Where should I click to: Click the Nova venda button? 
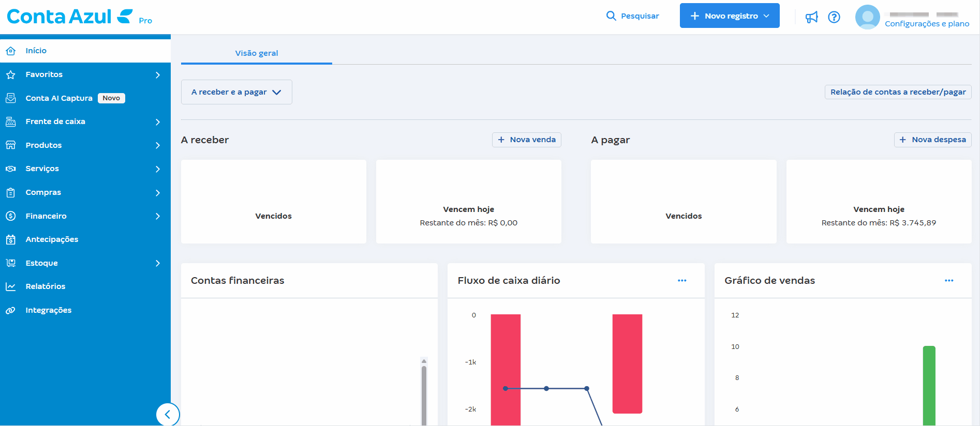[526, 140]
